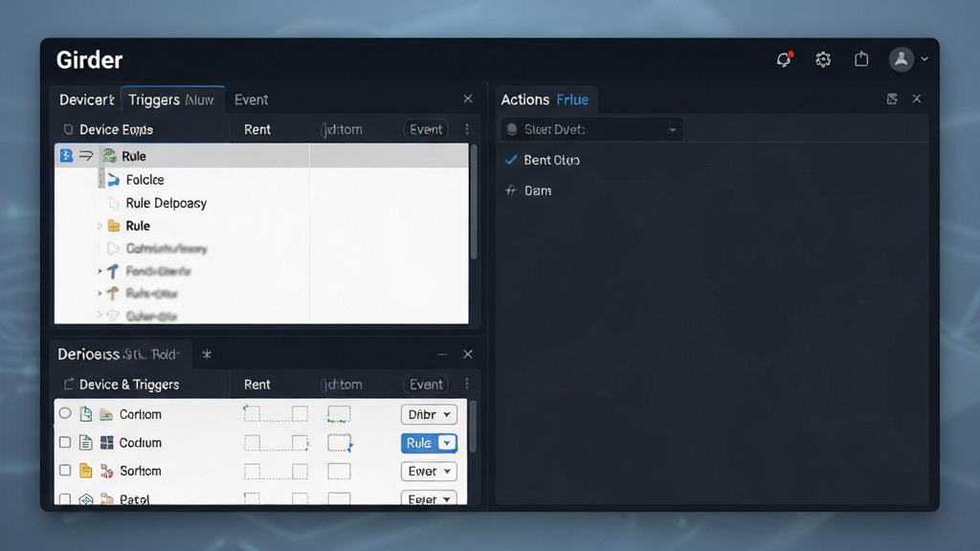The width and height of the screenshot is (980, 551).
Task: Click the Dam item in Actions
Action: point(538,190)
